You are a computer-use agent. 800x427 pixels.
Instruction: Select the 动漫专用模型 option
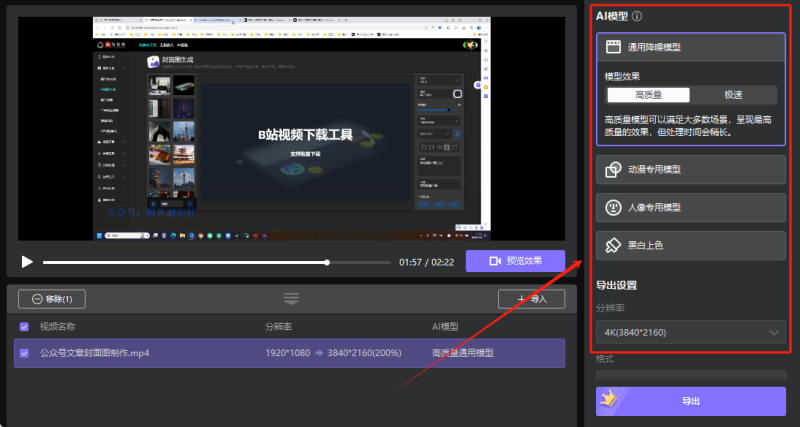coord(691,169)
